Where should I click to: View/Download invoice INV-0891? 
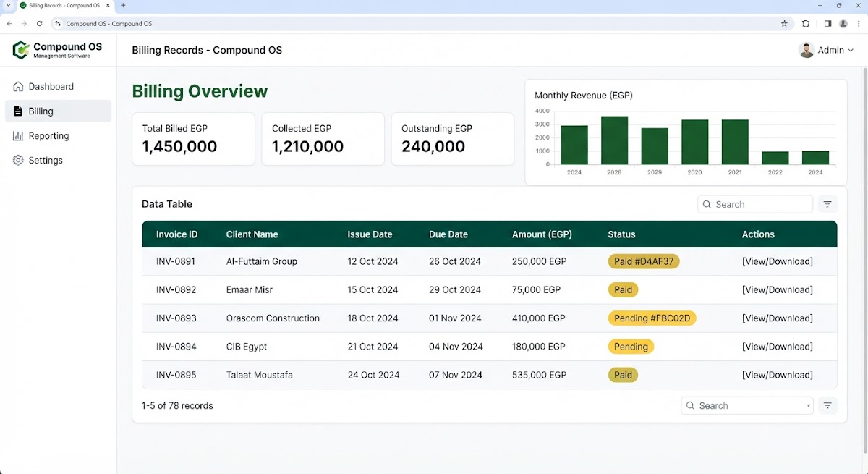point(777,261)
